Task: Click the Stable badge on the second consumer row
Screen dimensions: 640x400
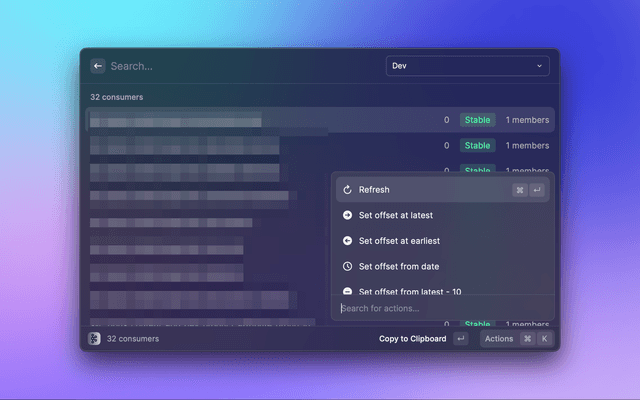Action: tap(477, 146)
